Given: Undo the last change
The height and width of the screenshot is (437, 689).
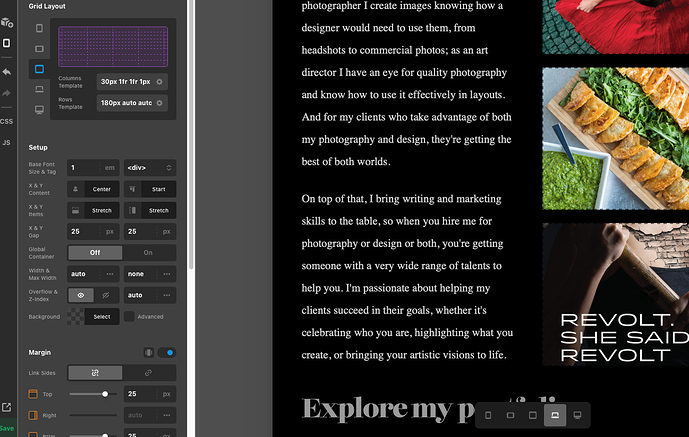Looking at the screenshot, I should (x=7, y=72).
